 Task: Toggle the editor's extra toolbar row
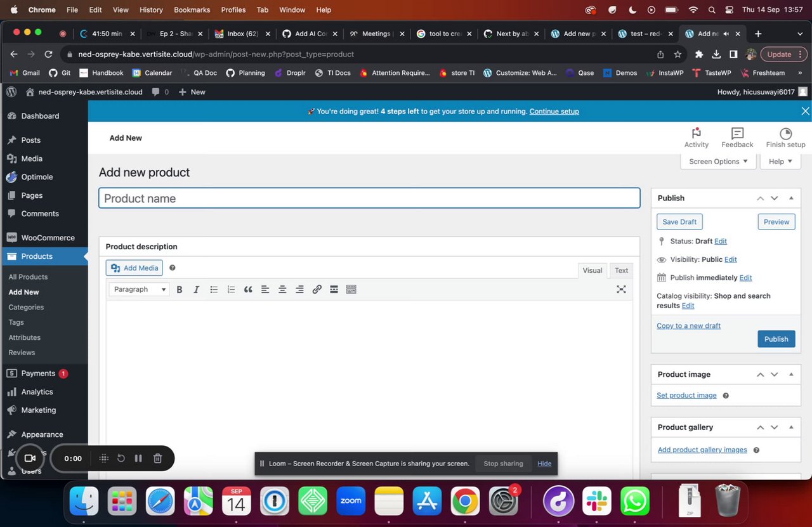pos(351,289)
